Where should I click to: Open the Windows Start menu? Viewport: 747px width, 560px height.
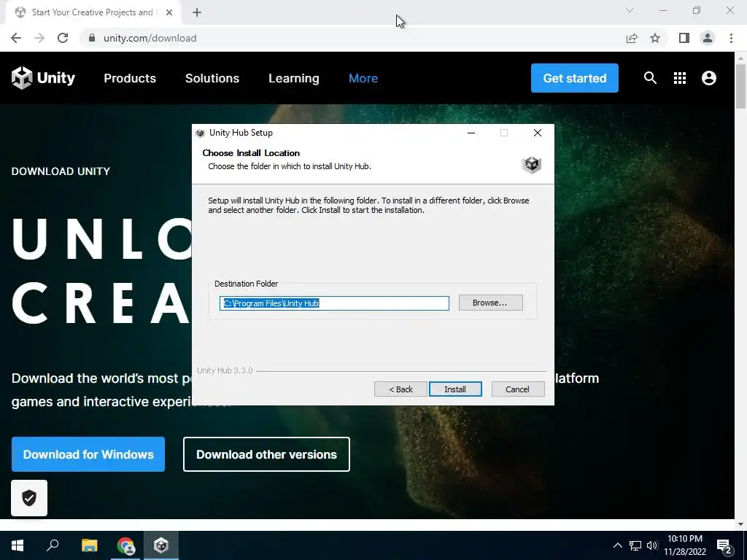[18, 545]
